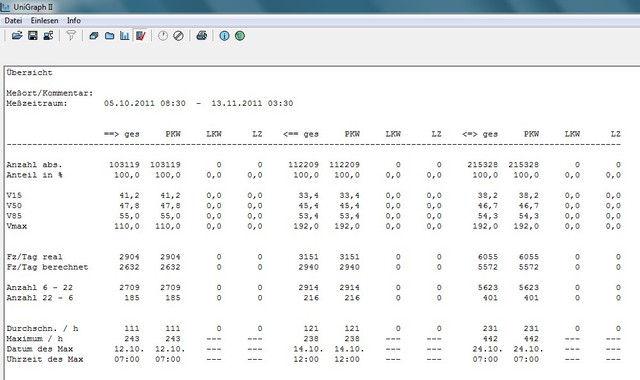
Task: Click the Übersicht heading in report
Action: (x=29, y=73)
